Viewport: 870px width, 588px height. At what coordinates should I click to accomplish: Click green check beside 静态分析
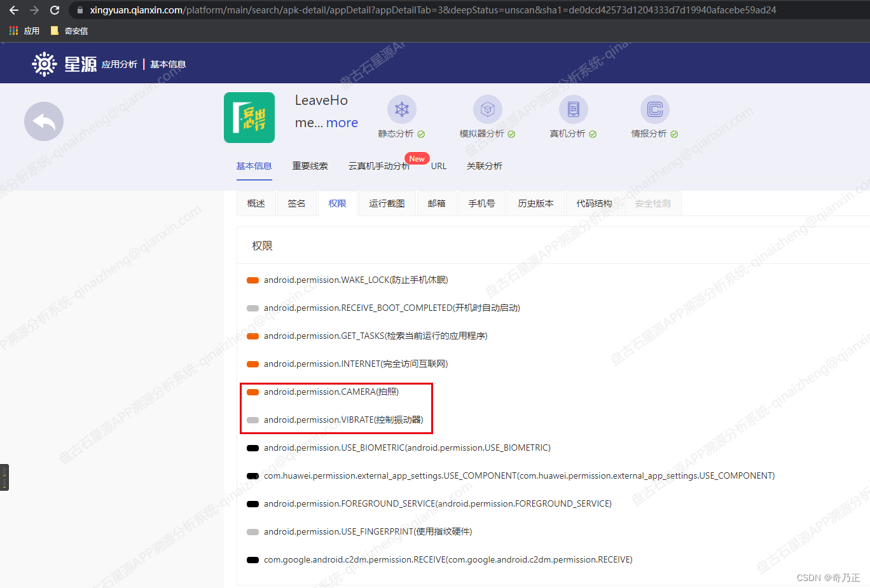pos(421,134)
